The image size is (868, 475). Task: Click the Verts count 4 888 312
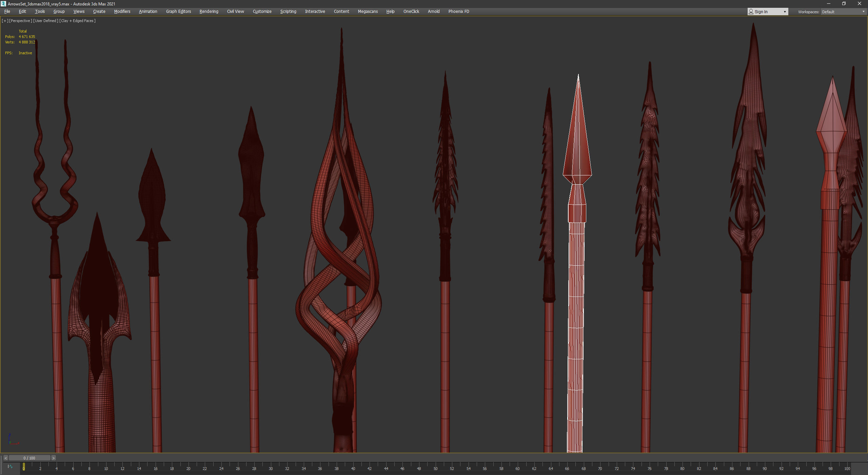[27, 42]
